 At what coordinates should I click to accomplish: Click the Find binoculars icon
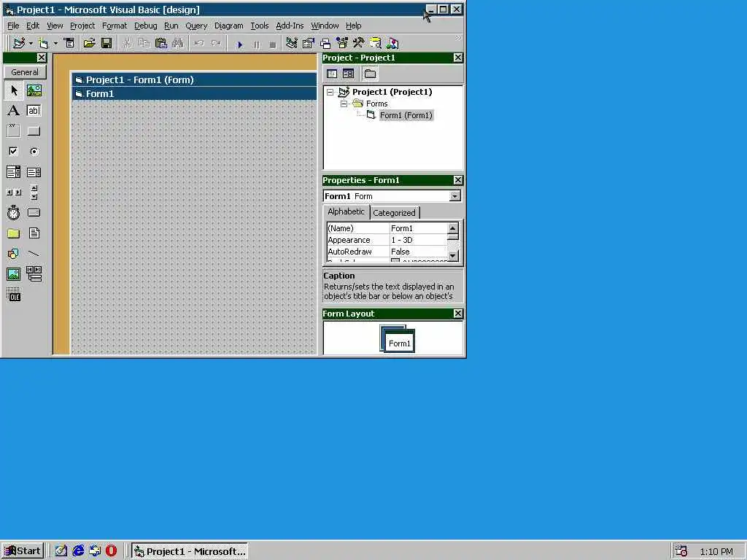point(178,43)
